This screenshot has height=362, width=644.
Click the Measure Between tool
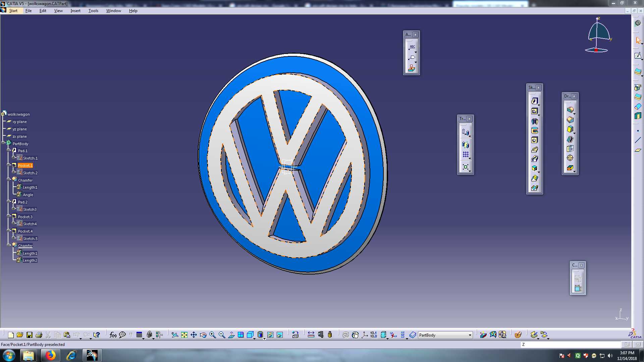311,335
